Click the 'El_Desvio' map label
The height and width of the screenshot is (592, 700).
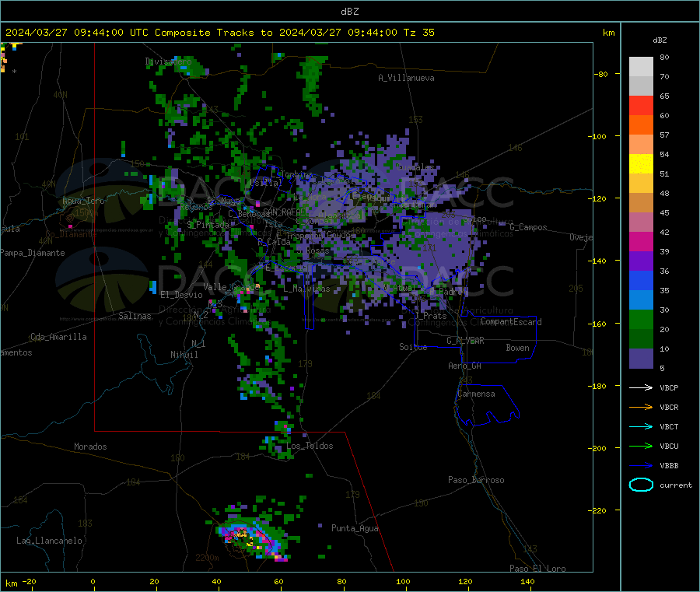(182, 295)
